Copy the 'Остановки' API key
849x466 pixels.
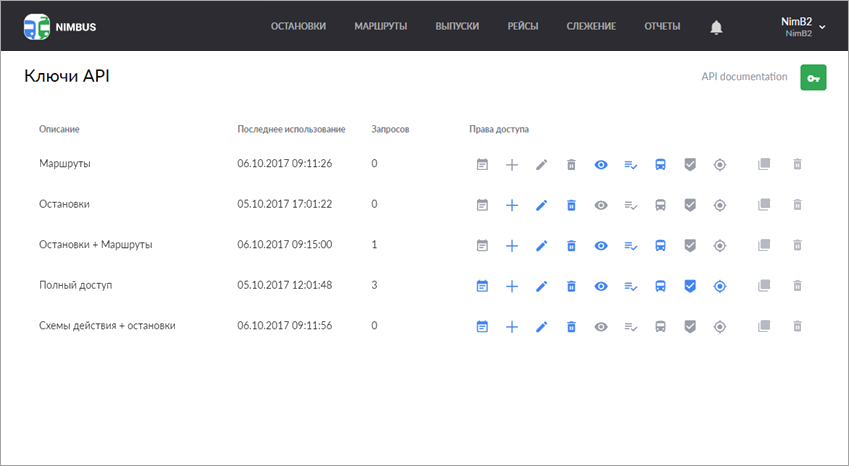click(x=763, y=205)
